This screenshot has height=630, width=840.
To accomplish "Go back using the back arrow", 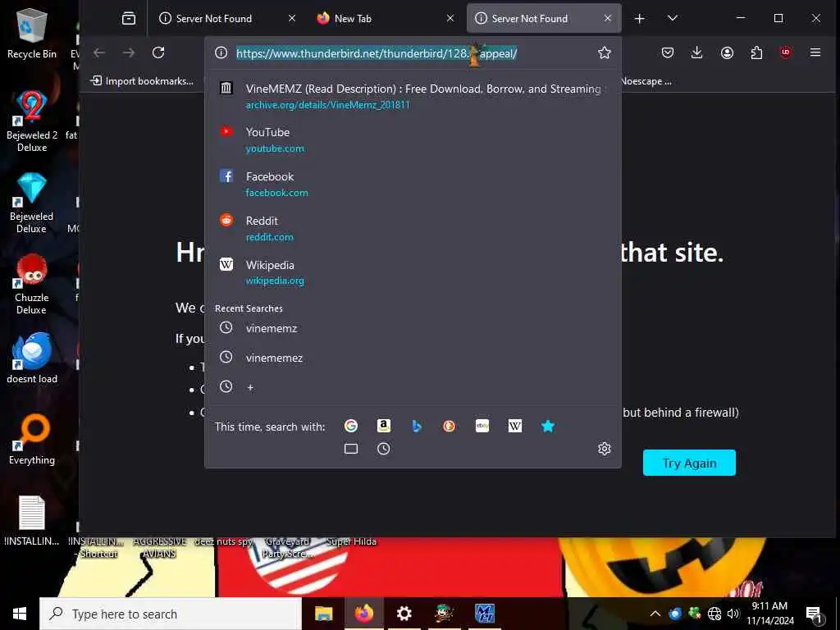I will (x=99, y=52).
